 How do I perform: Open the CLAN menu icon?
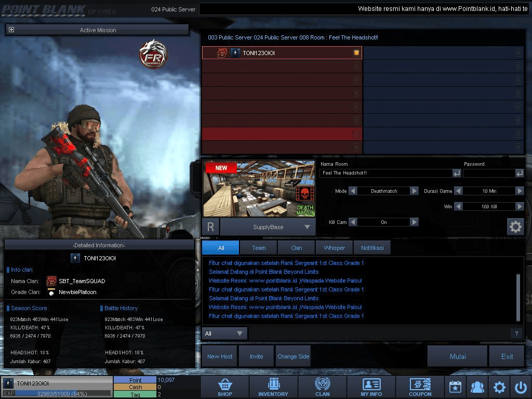click(322, 387)
